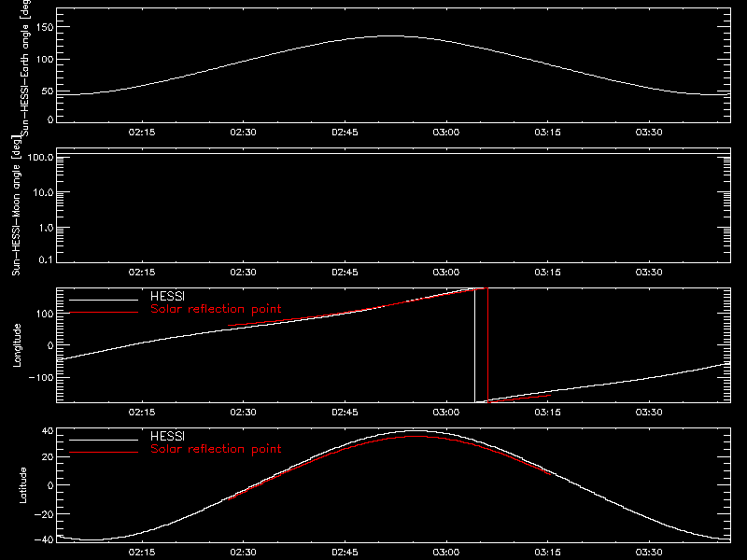This screenshot has width=747, height=560.
Task: Select 03:00 time label under Latitude plot
Action: (x=446, y=553)
